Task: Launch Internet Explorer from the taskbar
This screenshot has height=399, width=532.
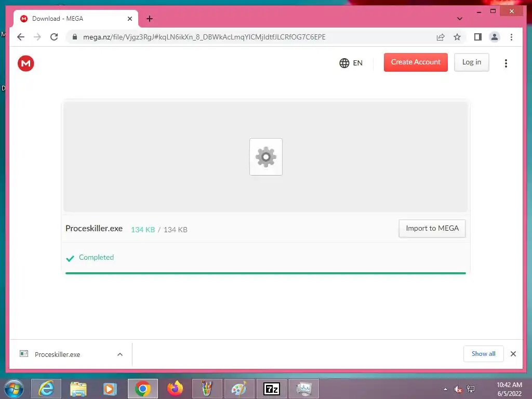Action: 46,389
